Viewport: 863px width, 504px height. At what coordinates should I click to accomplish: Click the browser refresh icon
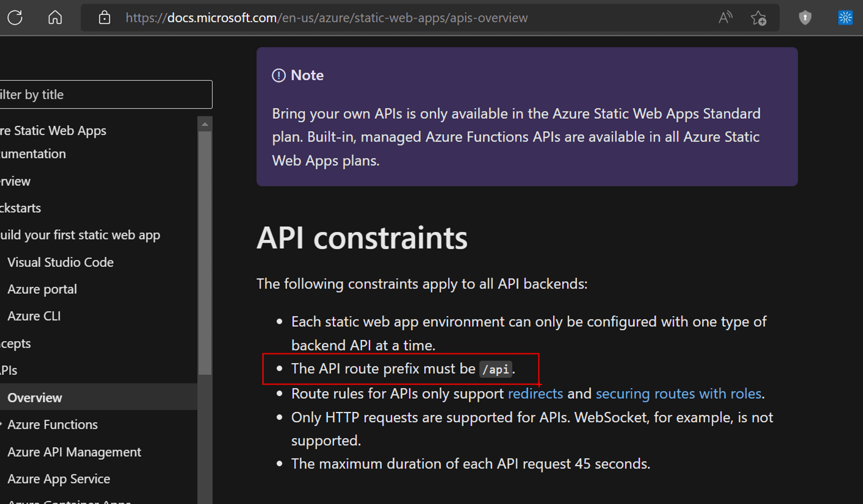17,18
